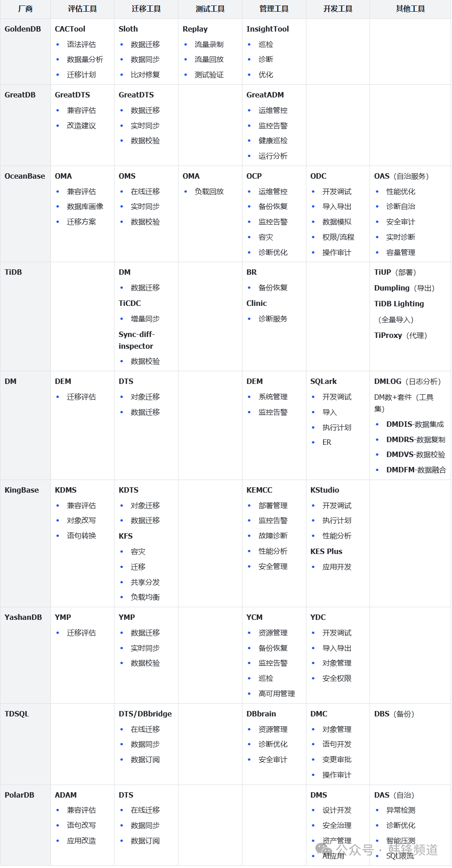Select the GoldenDB vendor cell

(25, 51)
